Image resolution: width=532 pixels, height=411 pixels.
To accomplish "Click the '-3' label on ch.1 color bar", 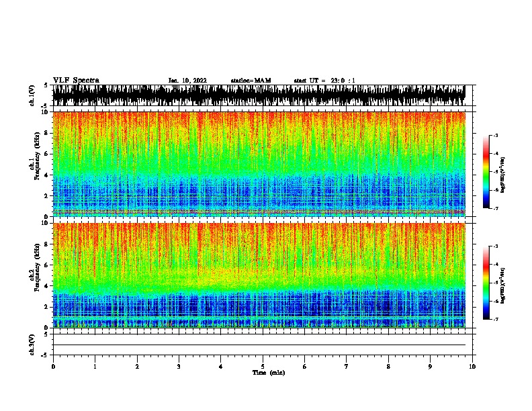I will tap(495, 135).
